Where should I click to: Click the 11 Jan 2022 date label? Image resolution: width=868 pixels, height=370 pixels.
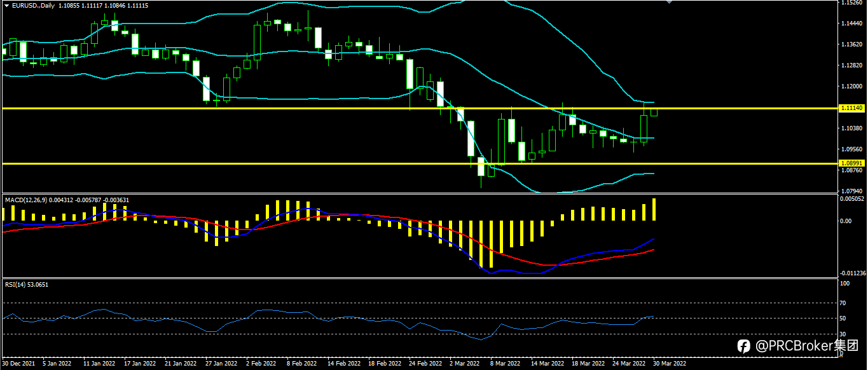(x=99, y=364)
